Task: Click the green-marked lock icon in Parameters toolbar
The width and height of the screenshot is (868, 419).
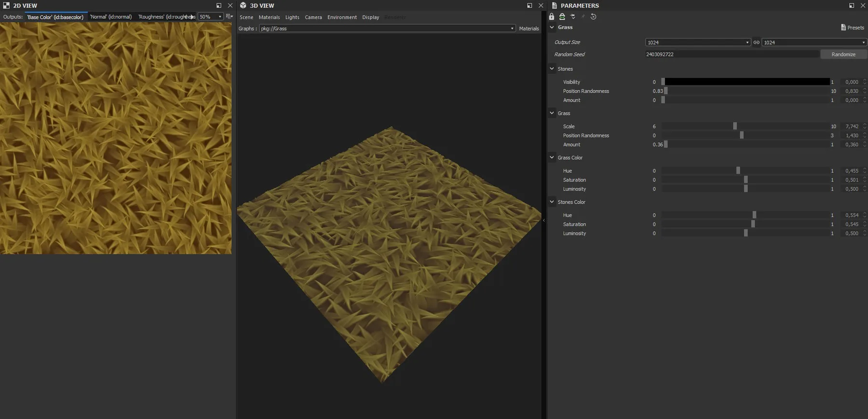Action: pos(562,16)
